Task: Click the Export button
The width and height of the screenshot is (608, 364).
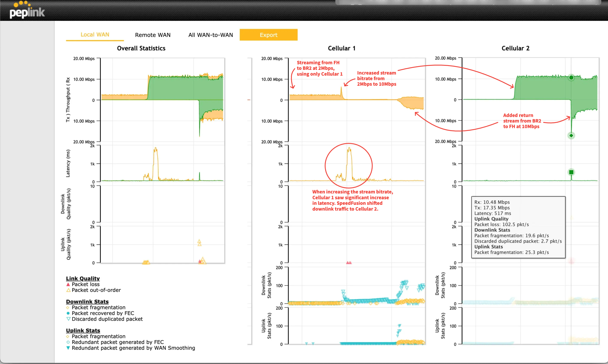Action: point(268,35)
